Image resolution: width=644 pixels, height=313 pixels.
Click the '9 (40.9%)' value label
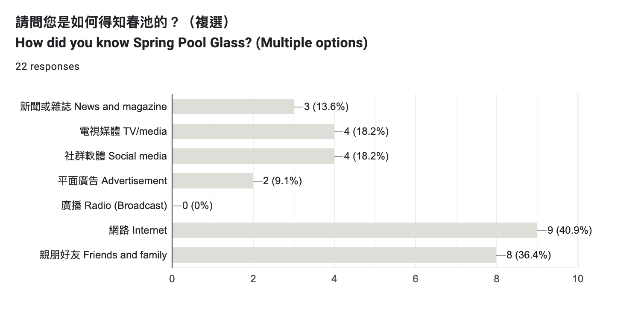coord(570,230)
